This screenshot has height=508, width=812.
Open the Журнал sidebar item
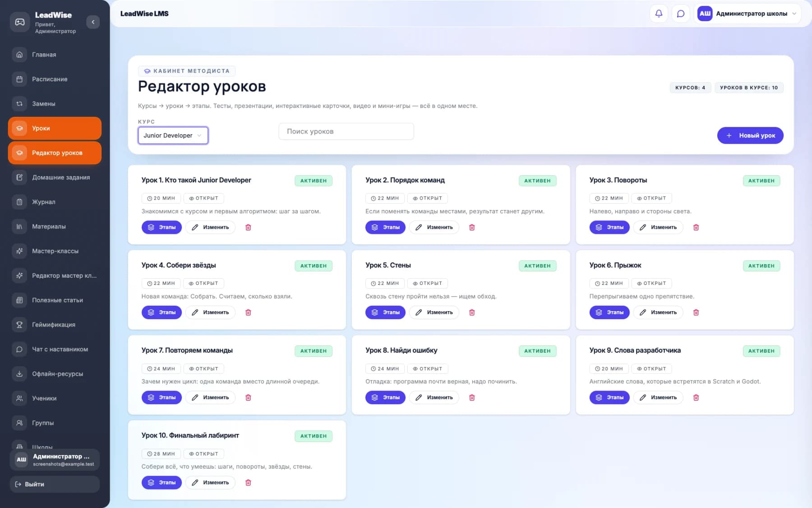pyautogui.click(x=55, y=202)
